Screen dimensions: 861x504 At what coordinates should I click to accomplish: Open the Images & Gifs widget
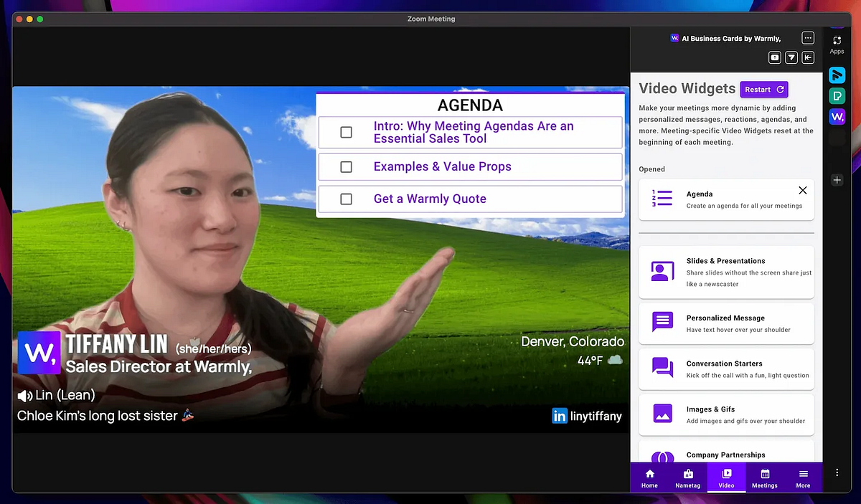(x=726, y=414)
